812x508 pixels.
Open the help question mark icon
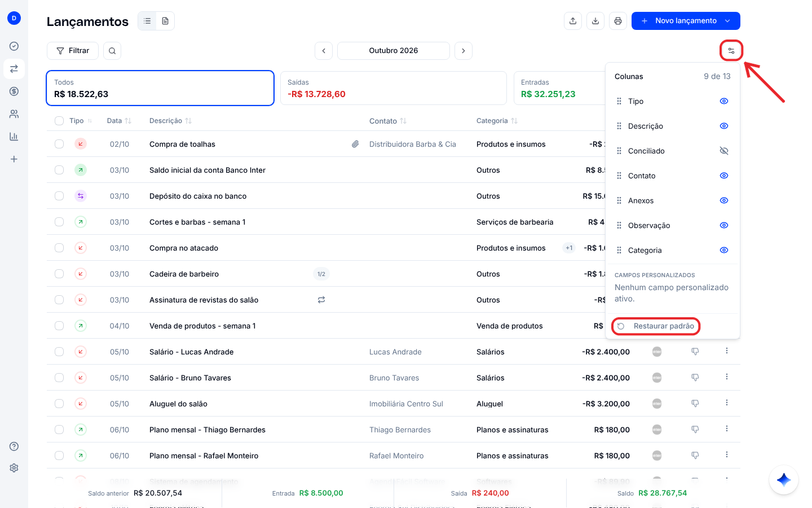[x=14, y=446]
